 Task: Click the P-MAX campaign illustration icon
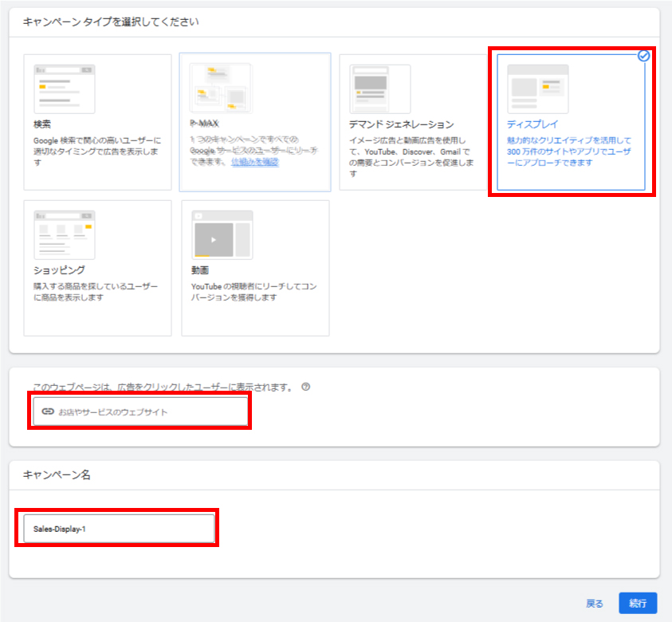(x=220, y=89)
